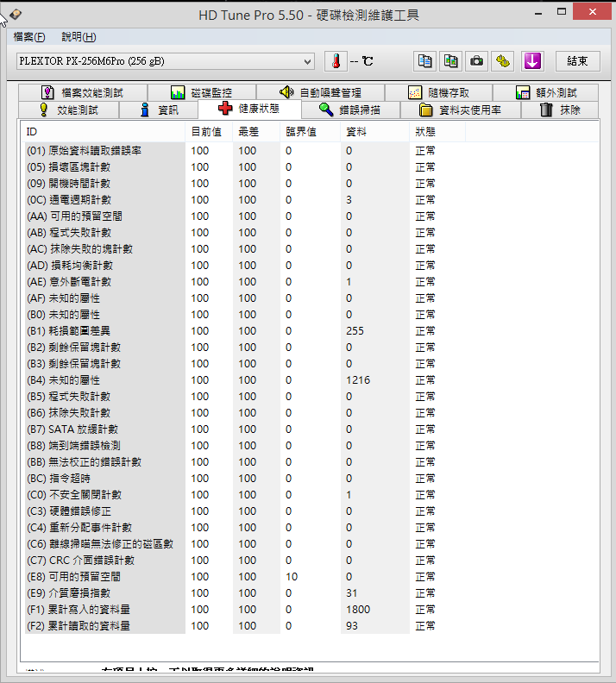The height and width of the screenshot is (683, 616).
Task: Click the 狀態 column header
Action: click(x=425, y=132)
